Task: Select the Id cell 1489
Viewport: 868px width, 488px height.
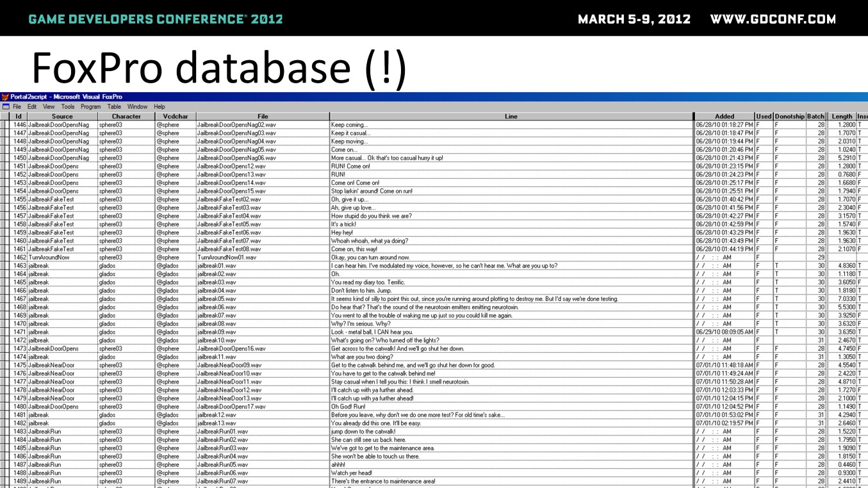Action: pos(19,482)
